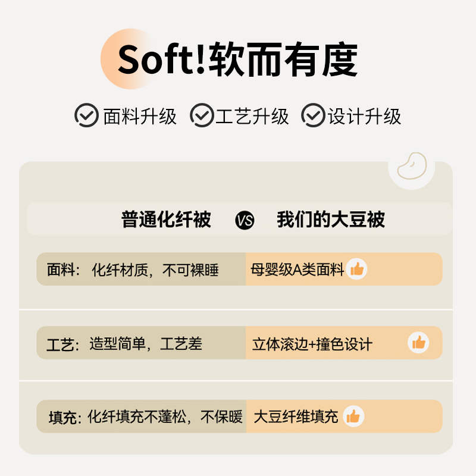Click the 母婴级A类面料 text
Image resolution: width=476 pixels, height=476 pixels.
click(x=297, y=270)
